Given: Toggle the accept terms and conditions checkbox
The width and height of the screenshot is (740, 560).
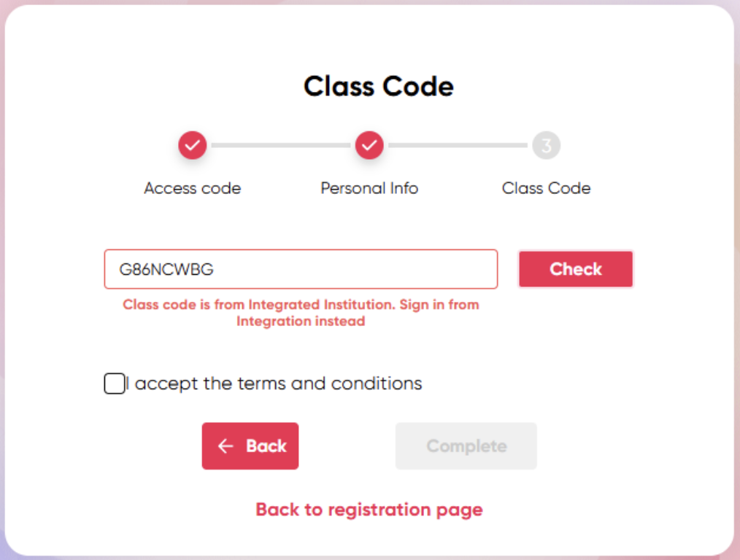Looking at the screenshot, I should click(114, 384).
